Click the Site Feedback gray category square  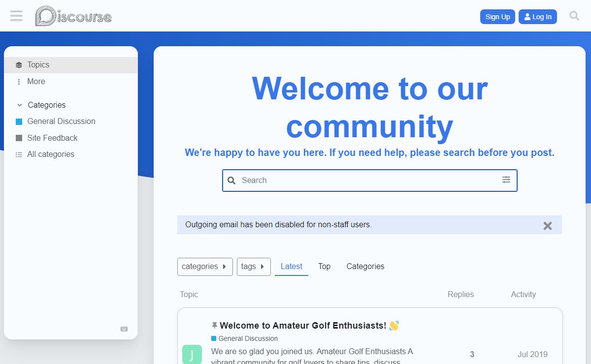(x=19, y=138)
